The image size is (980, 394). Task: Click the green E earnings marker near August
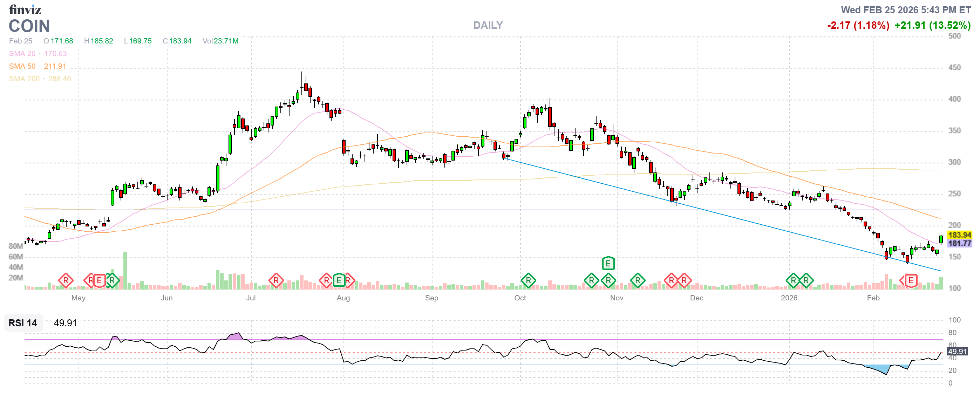point(339,281)
